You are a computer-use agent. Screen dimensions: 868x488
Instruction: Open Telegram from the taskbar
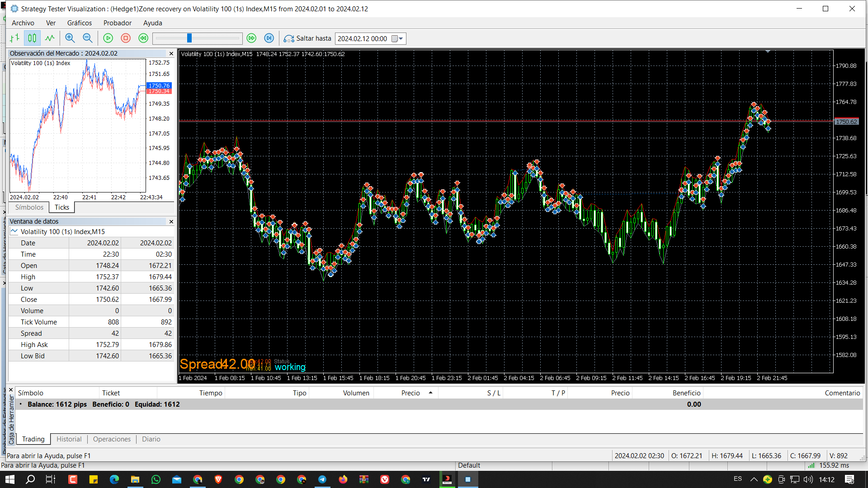tap(322, 479)
